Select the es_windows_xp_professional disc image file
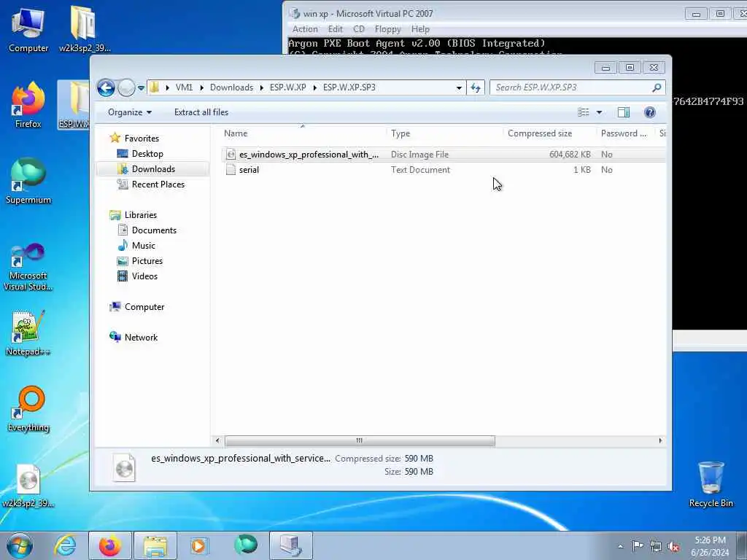Viewport: 747px width, 560px height. point(443,155)
